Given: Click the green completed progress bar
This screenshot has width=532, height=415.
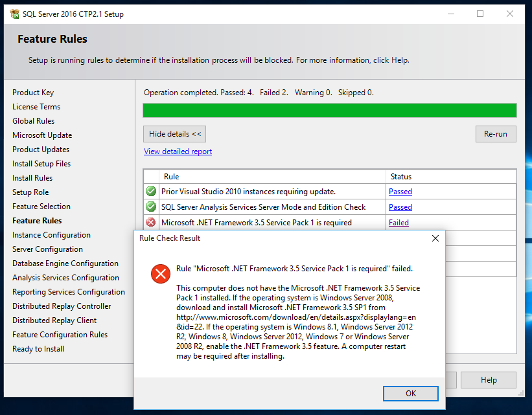Looking at the screenshot, I should [330, 111].
